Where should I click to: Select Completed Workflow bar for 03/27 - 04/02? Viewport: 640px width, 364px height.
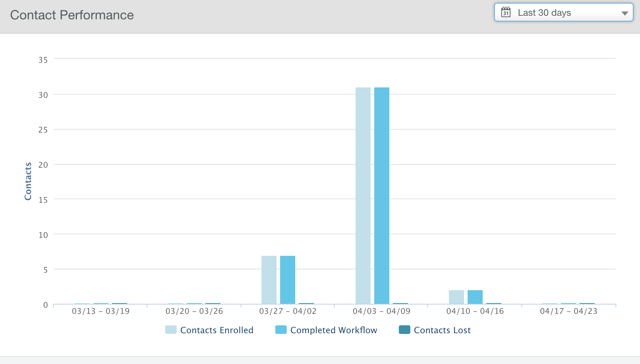(288, 280)
